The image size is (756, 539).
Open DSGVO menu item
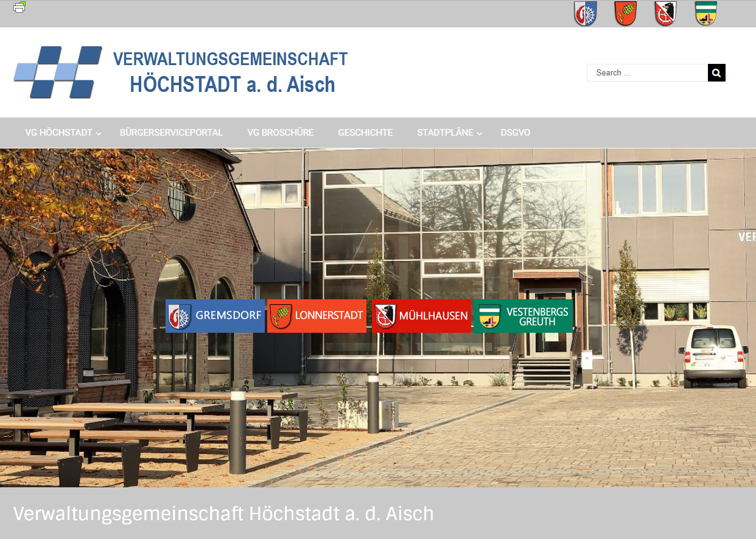click(516, 133)
